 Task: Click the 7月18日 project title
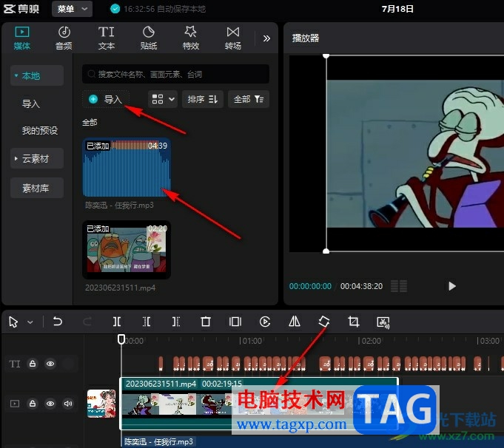[x=397, y=9]
